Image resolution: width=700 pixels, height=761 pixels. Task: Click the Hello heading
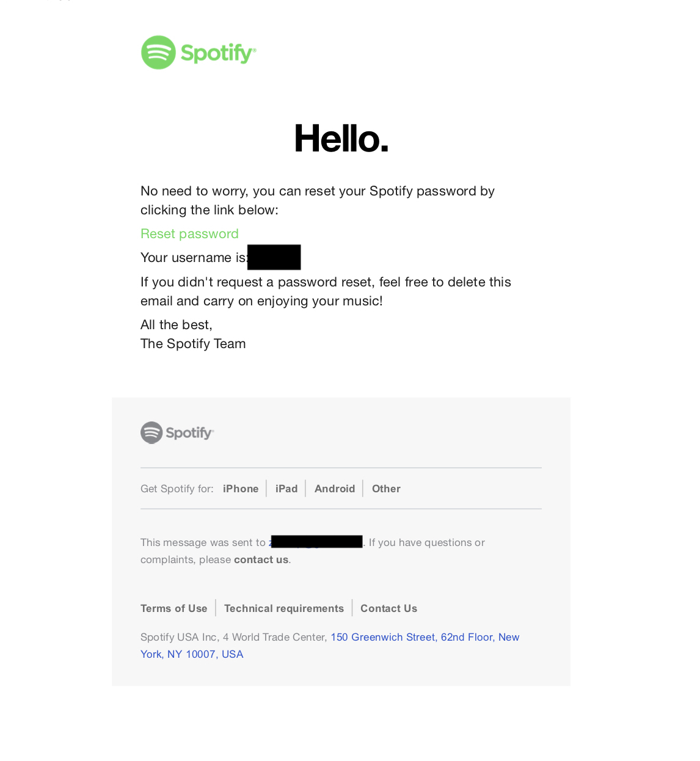pos(341,139)
